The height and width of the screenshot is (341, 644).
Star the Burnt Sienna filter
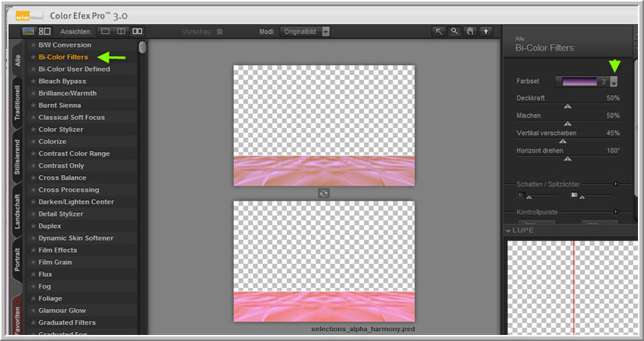tap(33, 106)
